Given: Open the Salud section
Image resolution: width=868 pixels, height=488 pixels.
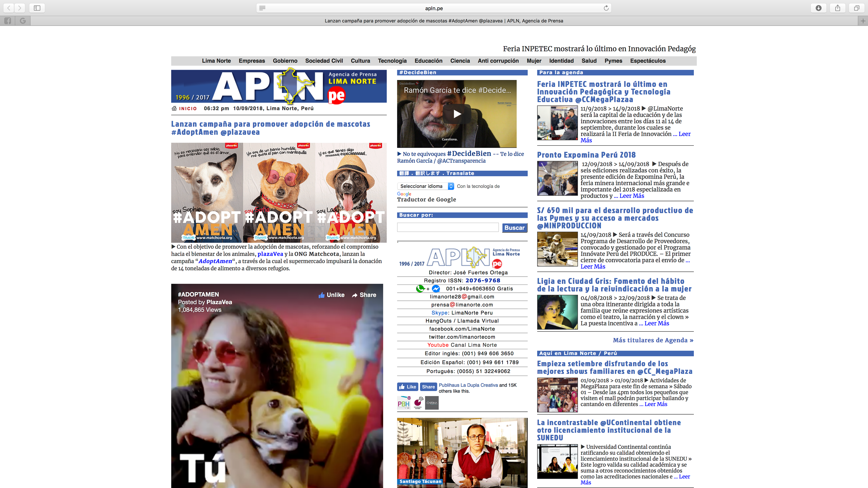Looking at the screenshot, I should pos(589,61).
